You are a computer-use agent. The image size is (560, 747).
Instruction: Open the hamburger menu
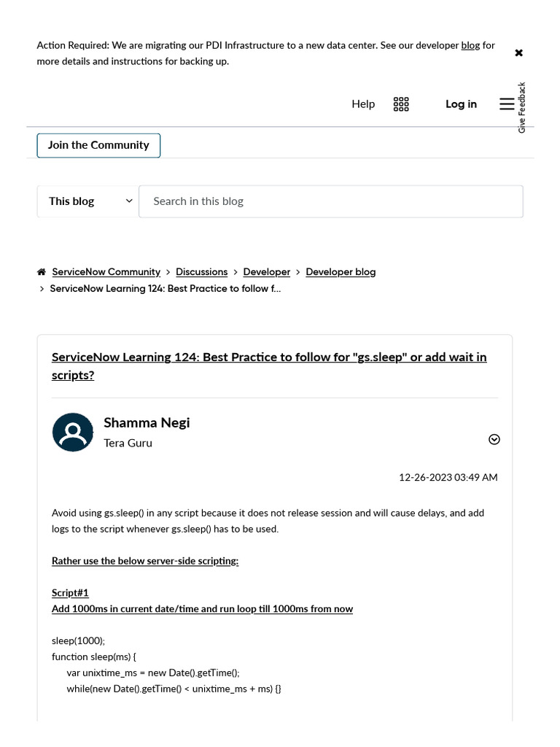[x=507, y=104]
